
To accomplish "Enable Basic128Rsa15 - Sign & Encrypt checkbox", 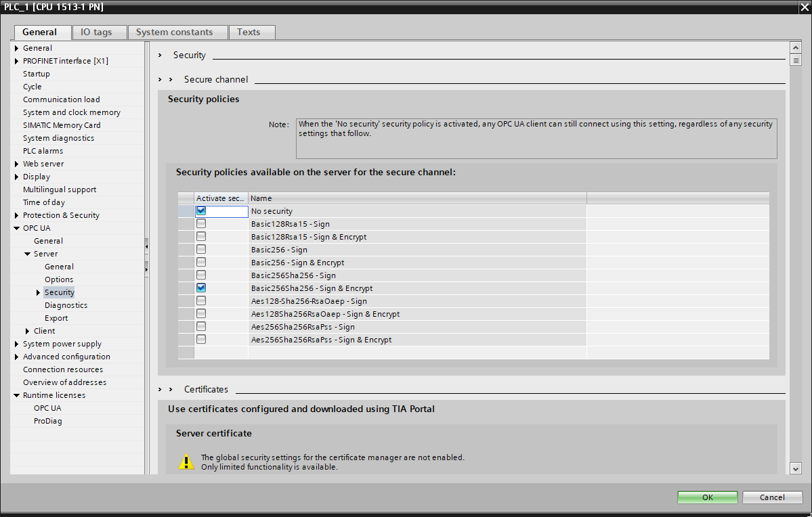I will pos(201,236).
